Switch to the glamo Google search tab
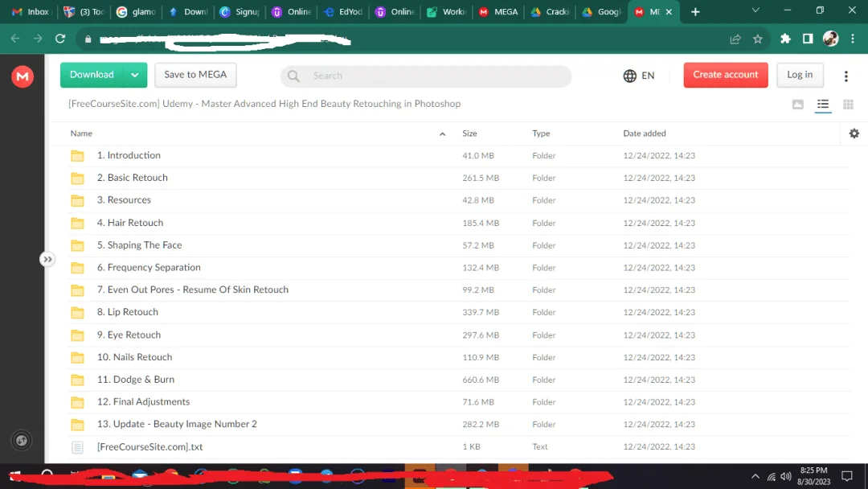Screen dimensions: 868x489 136,11
